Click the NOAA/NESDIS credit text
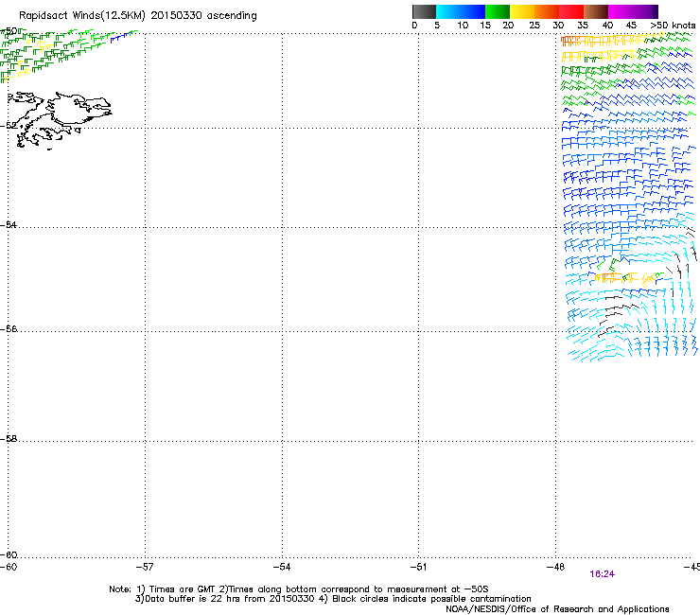 [557, 609]
